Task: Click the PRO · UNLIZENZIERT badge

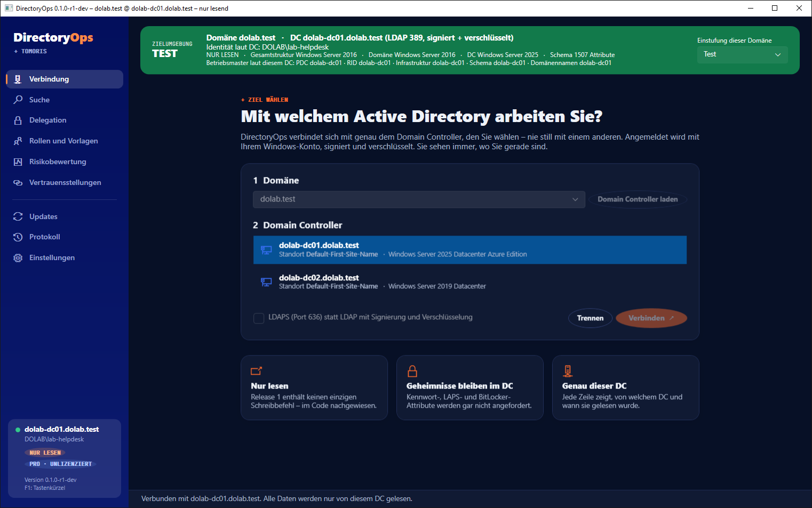Action: (60, 464)
